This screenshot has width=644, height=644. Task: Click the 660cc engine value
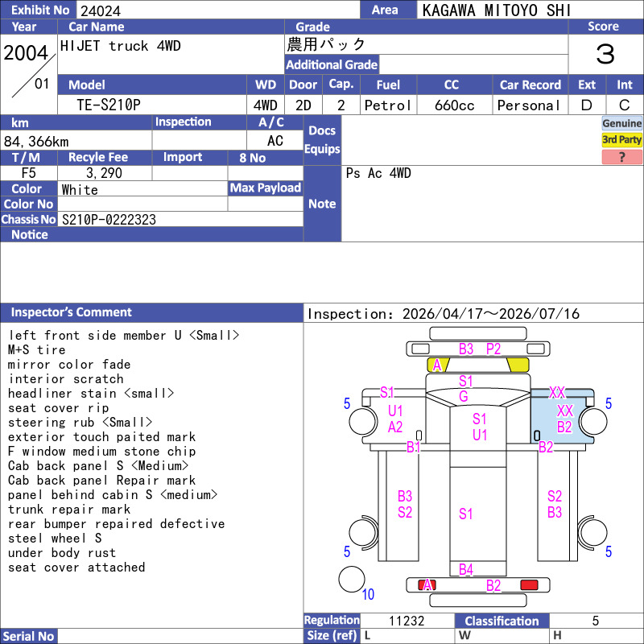pyautogui.click(x=454, y=105)
